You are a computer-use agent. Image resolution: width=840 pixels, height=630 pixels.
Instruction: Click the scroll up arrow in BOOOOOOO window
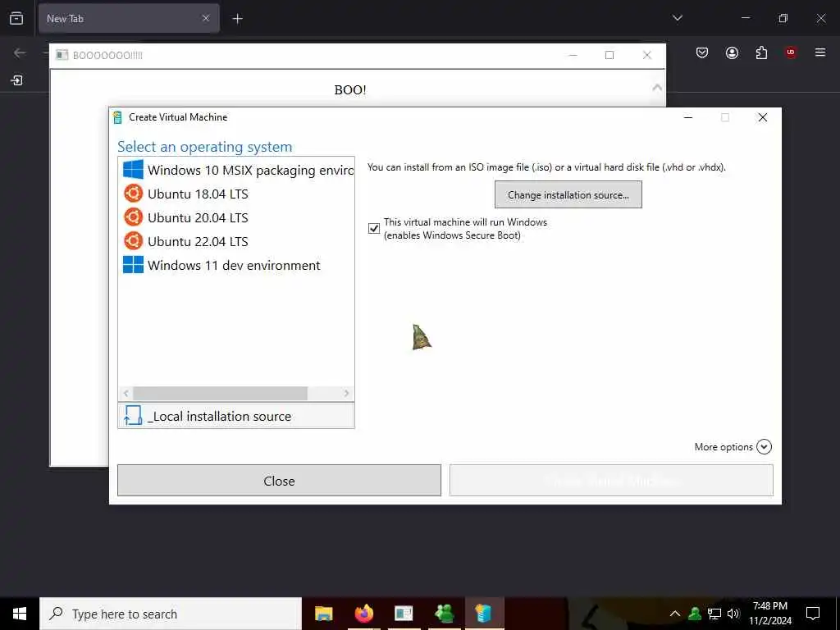coord(657,87)
